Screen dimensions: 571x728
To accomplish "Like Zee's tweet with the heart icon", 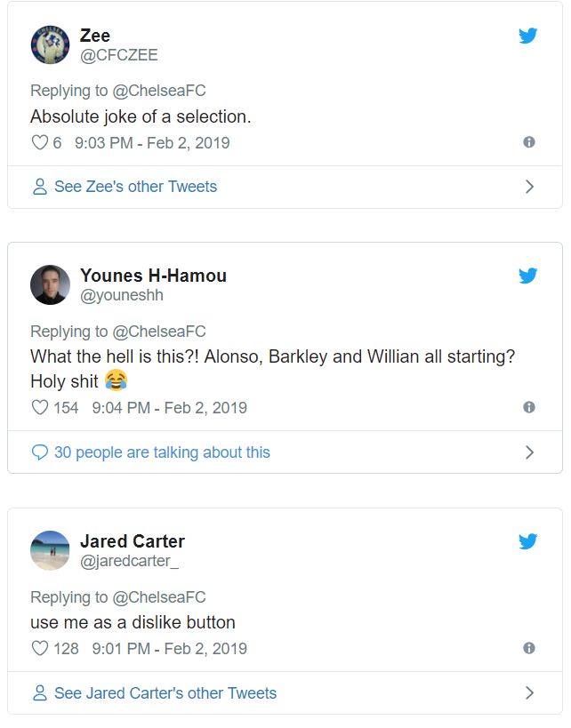I will [39, 142].
